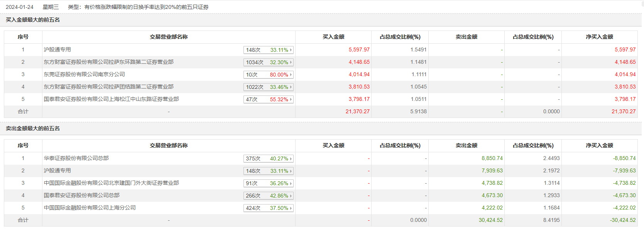Open the 91次 36.26% dropdown box

click(x=269, y=183)
